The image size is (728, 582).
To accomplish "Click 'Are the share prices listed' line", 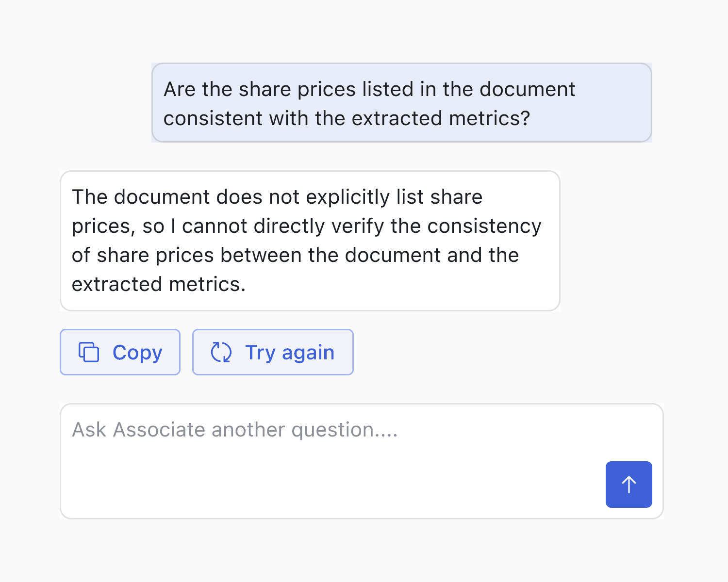I will coord(369,89).
